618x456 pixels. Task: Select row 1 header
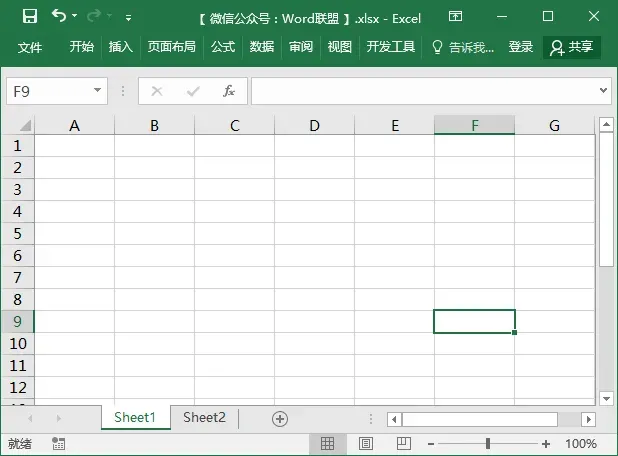17,146
